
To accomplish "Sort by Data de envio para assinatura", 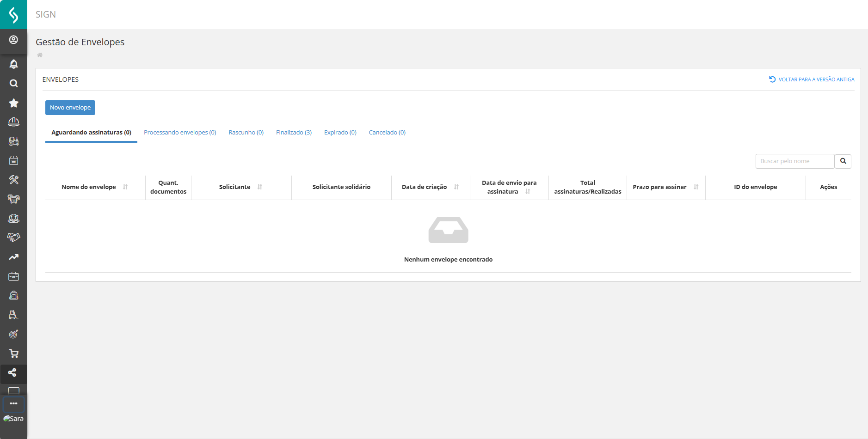I will [528, 192].
